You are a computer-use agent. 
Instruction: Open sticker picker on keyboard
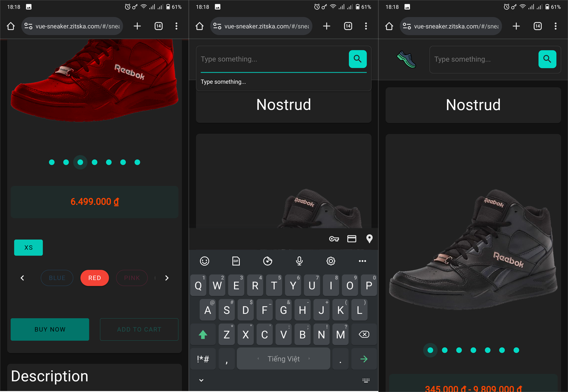coord(268,261)
